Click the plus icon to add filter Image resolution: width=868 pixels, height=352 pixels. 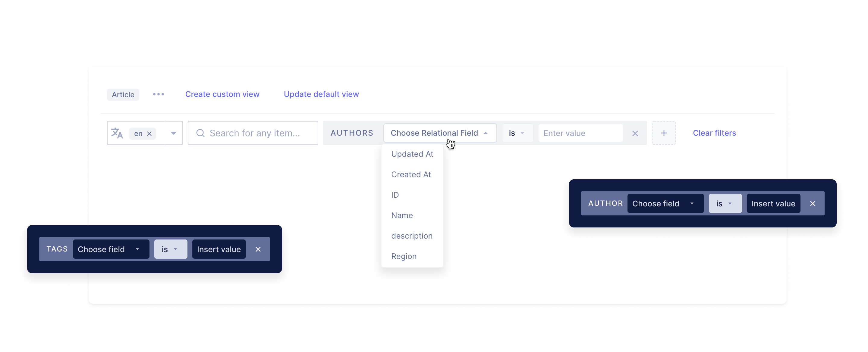664,133
